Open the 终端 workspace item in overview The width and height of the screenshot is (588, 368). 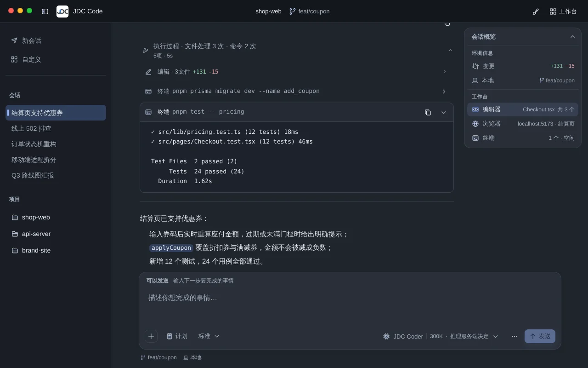tap(523, 138)
